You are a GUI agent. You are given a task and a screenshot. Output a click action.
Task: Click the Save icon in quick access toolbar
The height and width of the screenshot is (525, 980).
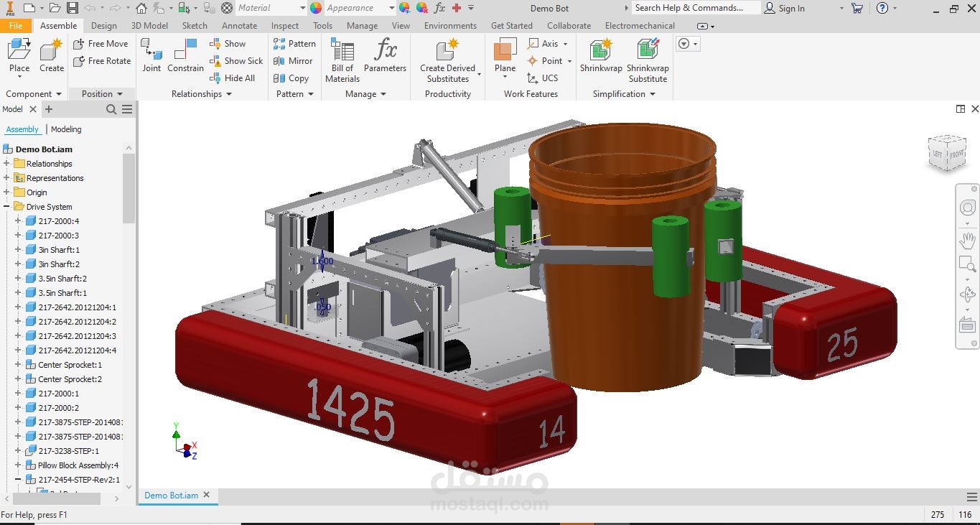click(72, 9)
